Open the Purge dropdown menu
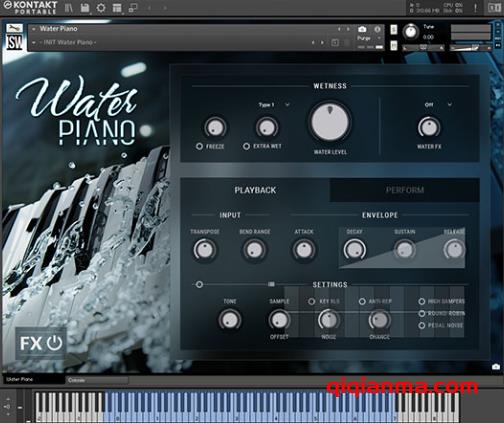Screen dimensions: 504x423 [x=369, y=38]
